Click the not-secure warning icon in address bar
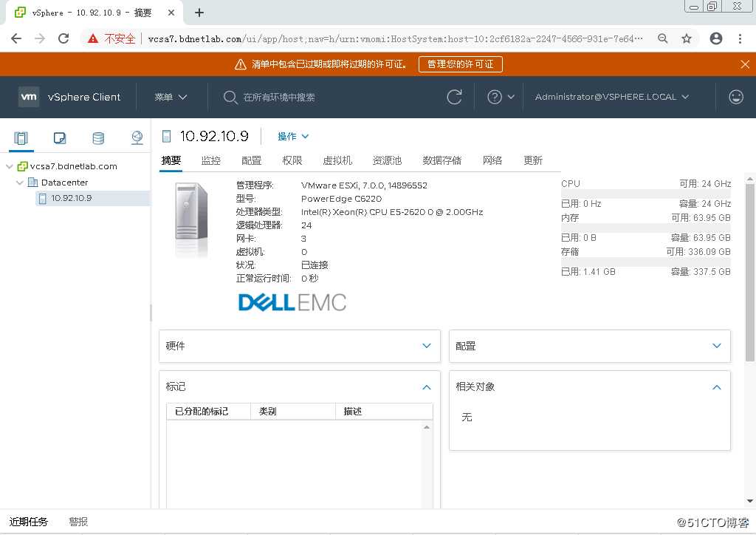756x535 pixels. (x=93, y=38)
